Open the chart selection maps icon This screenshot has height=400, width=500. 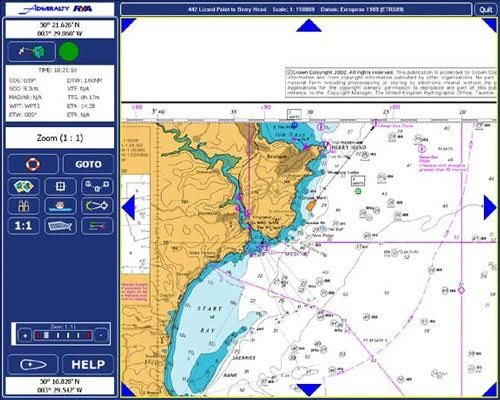(x=24, y=186)
